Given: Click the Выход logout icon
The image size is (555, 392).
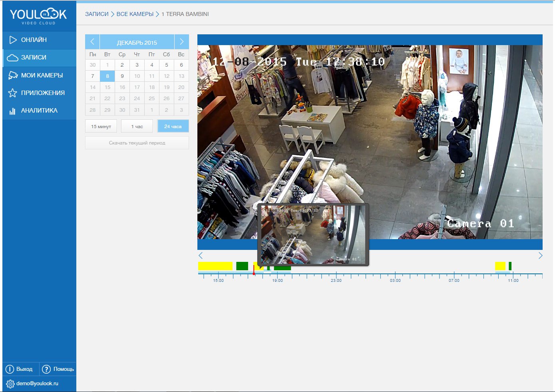Looking at the screenshot, I should [x=10, y=369].
